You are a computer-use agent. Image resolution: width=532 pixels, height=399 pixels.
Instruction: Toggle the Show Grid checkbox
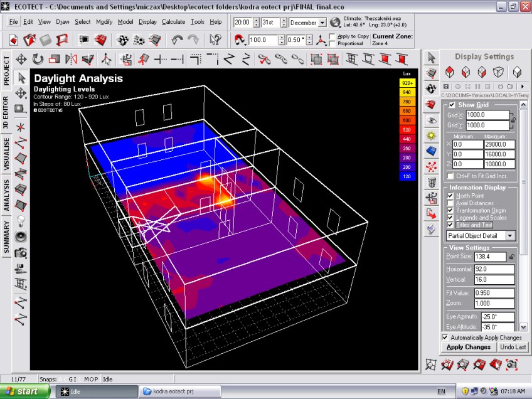(x=451, y=105)
